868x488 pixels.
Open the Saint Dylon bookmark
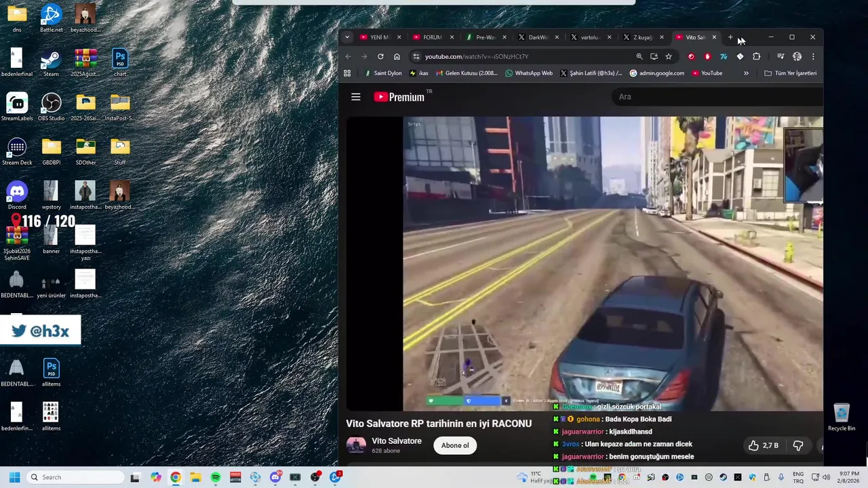(x=383, y=73)
